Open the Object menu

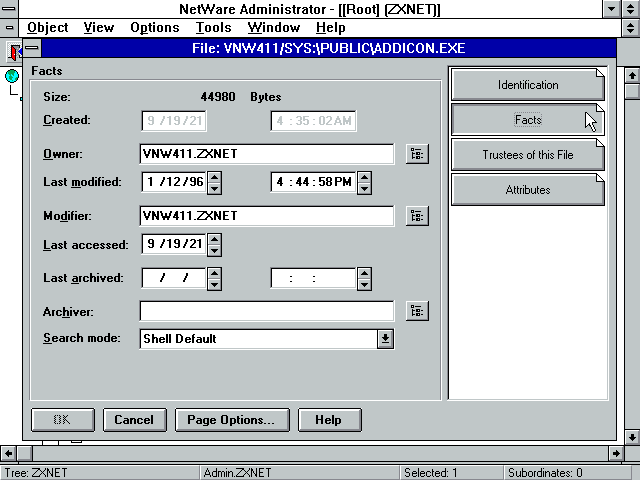[x=47, y=28]
